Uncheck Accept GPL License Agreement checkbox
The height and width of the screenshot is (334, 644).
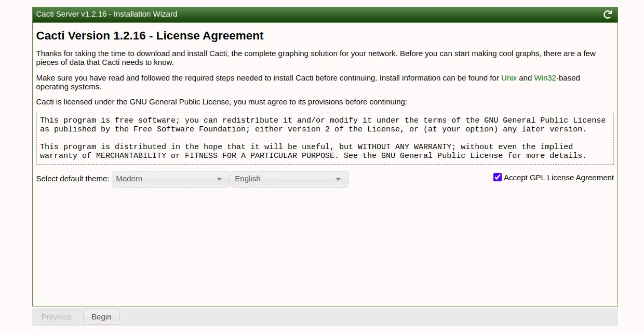coord(498,177)
